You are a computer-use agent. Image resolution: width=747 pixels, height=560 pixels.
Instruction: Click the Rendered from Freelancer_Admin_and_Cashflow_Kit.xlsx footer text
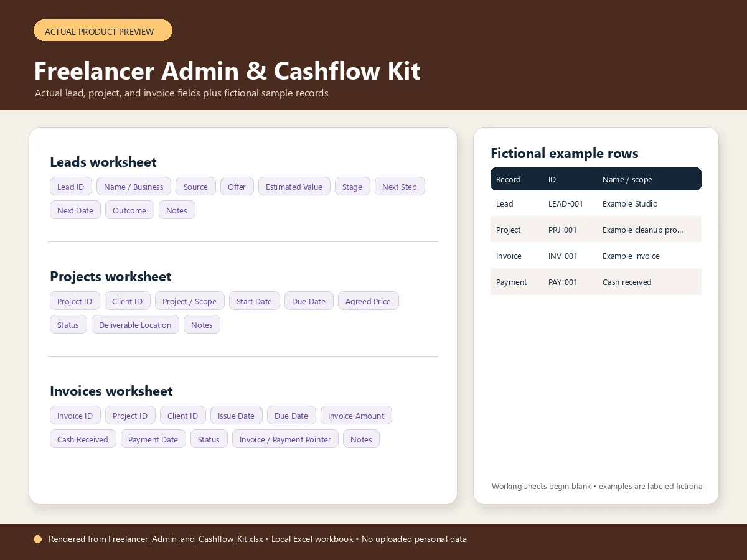258,539
